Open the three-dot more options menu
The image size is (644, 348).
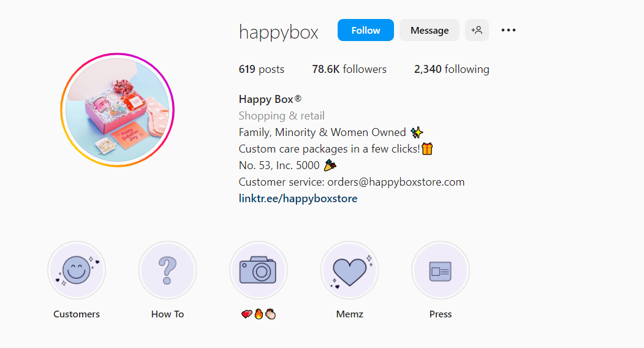(509, 30)
